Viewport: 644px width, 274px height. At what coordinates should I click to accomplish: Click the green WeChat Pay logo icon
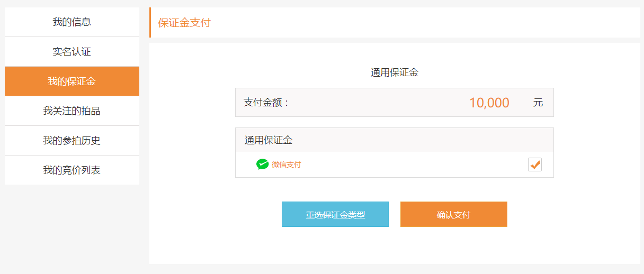pos(262,165)
